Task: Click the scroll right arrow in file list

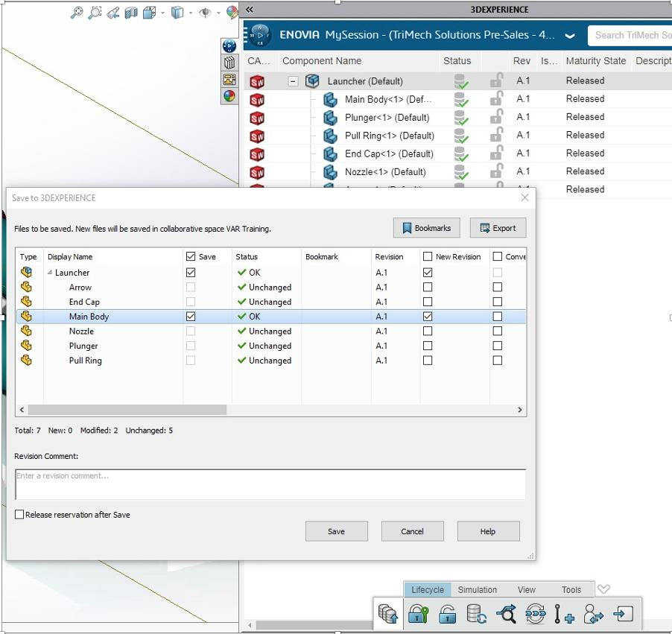Action: (520, 410)
